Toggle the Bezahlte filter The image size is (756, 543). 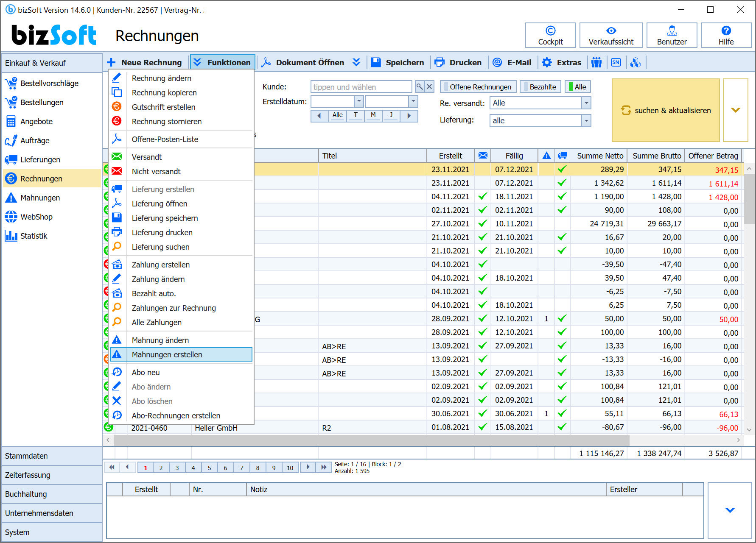tap(540, 86)
